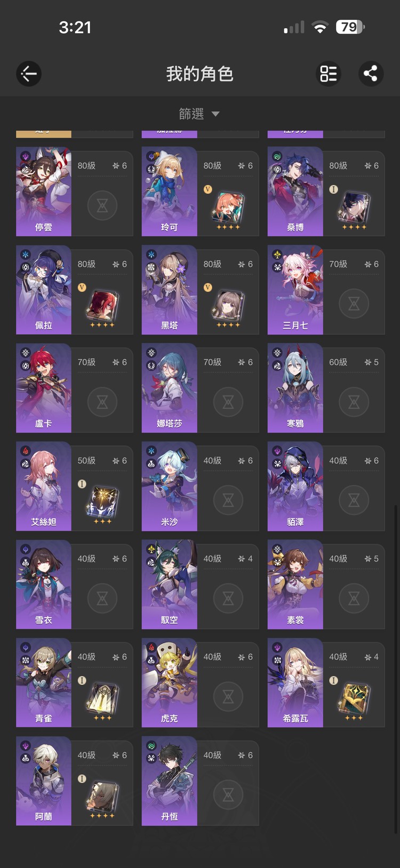This screenshot has width=400, height=868.
Task: Open the 三月七 character card
Action: 326,290
